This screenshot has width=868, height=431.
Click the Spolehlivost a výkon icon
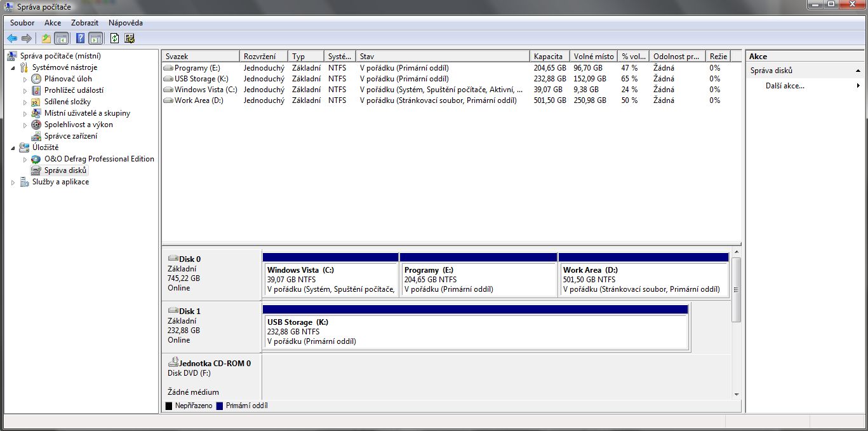(36, 125)
